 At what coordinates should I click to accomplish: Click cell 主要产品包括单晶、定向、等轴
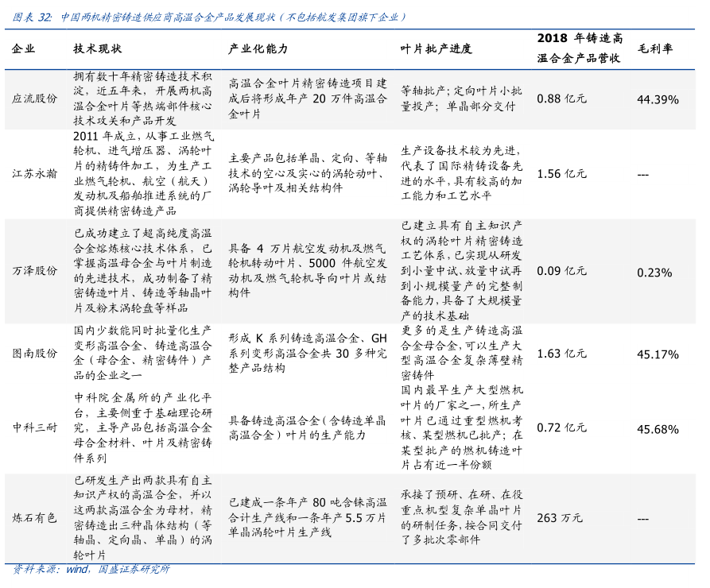(308, 172)
